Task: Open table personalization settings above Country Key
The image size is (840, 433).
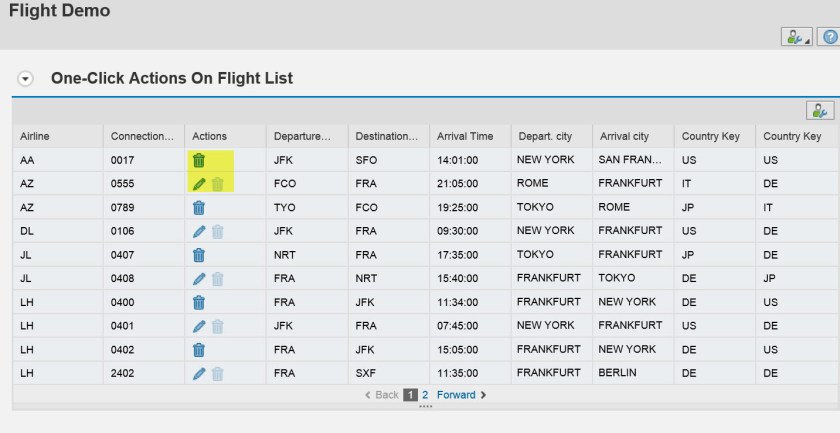Action: [820, 111]
